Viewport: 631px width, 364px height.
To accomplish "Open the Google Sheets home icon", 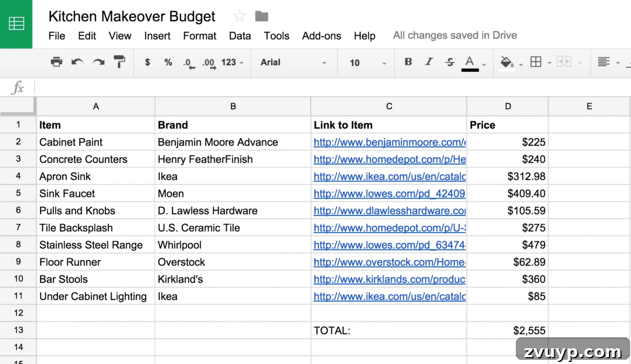I will 16,24.
